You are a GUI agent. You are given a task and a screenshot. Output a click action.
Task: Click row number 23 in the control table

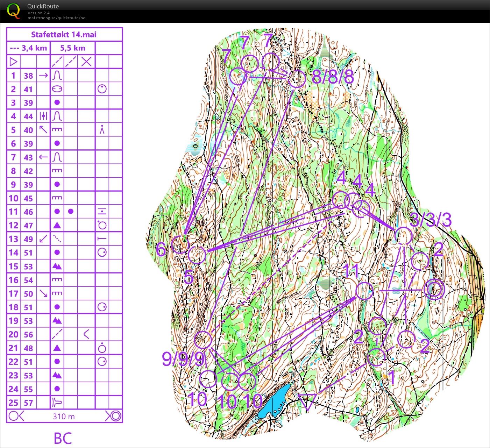click(x=13, y=376)
